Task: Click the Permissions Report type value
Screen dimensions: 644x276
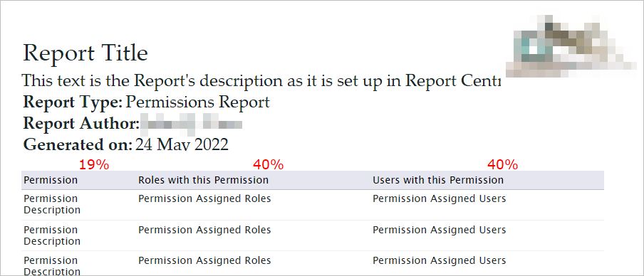Action: point(197,102)
